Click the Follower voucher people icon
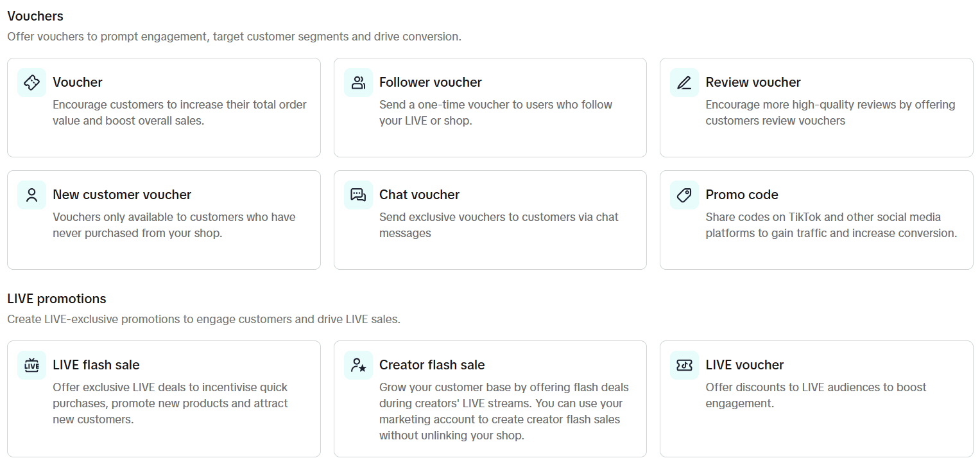980x467 pixels. (358, 82)
